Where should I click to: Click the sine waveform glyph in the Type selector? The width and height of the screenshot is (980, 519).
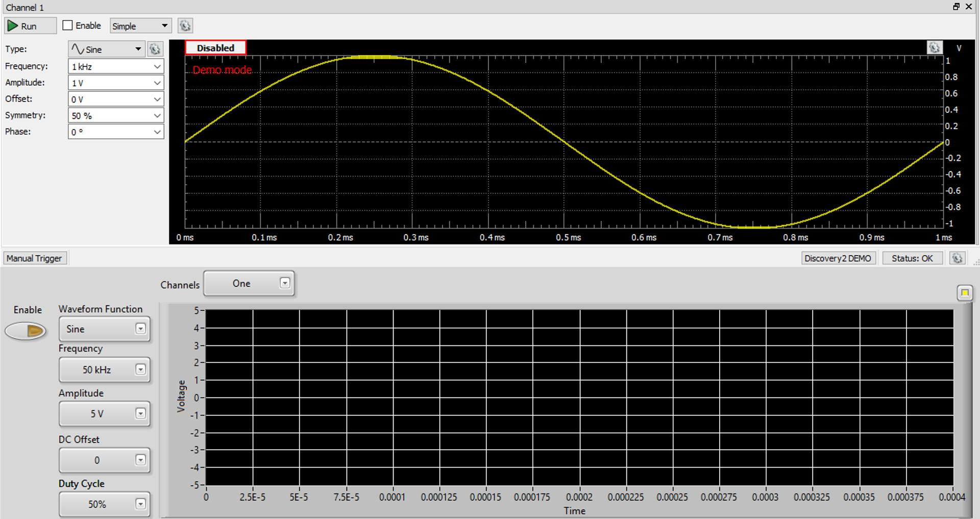coord(79,48)
